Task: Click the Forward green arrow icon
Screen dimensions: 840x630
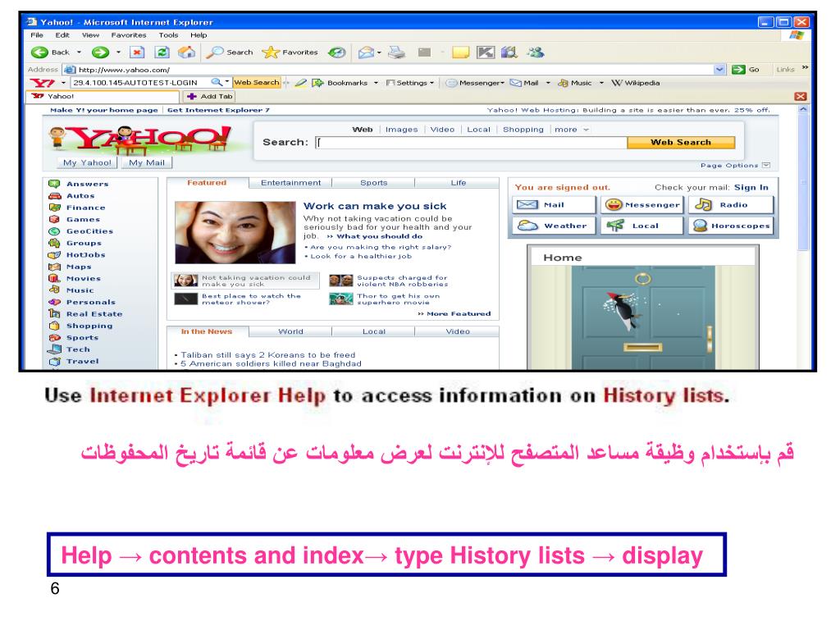Action: 100,52
